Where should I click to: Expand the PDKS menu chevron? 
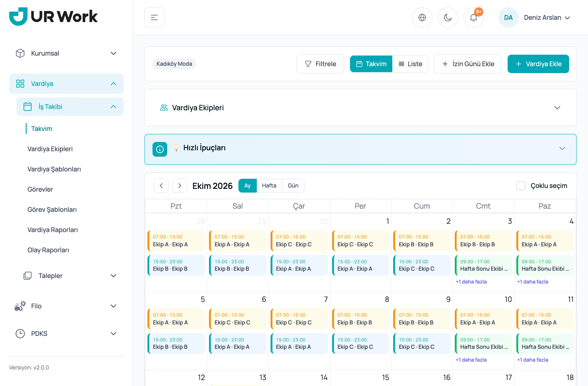coord(113,334)
